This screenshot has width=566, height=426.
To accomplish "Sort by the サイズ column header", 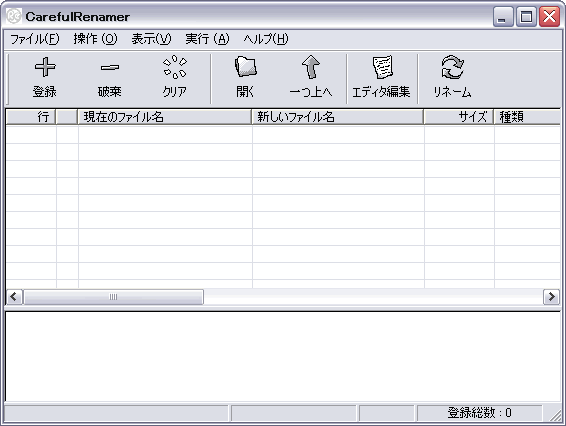I will click(x=459, y=117).
